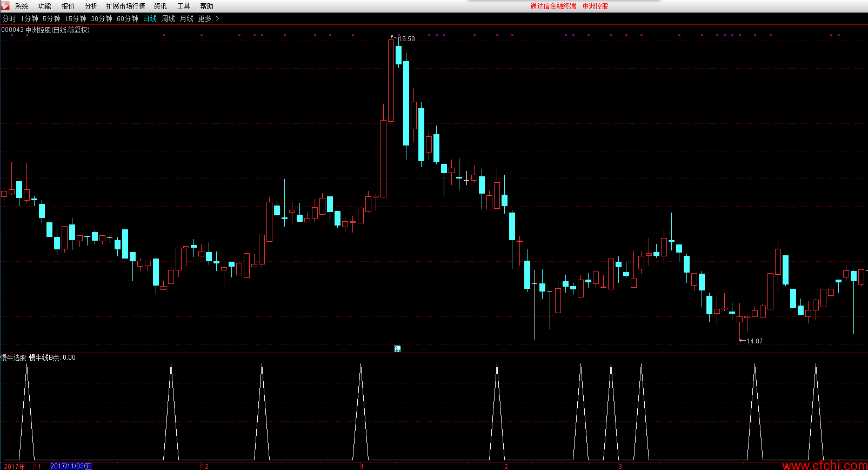This screenshot has width=868, height=470.
Task: Open the 扩展市场行情 menu
Action: [126, 6]
